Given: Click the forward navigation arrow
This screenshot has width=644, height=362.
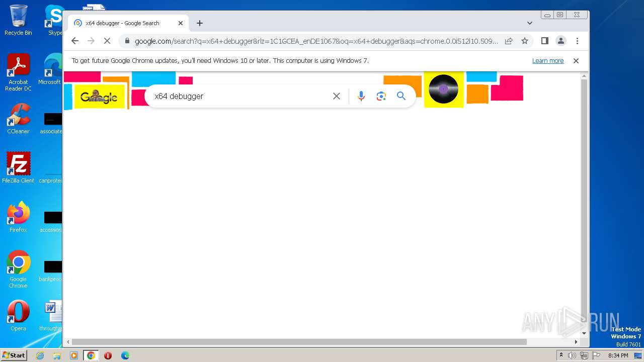Looking at the screenshot, I should (91, 41).
